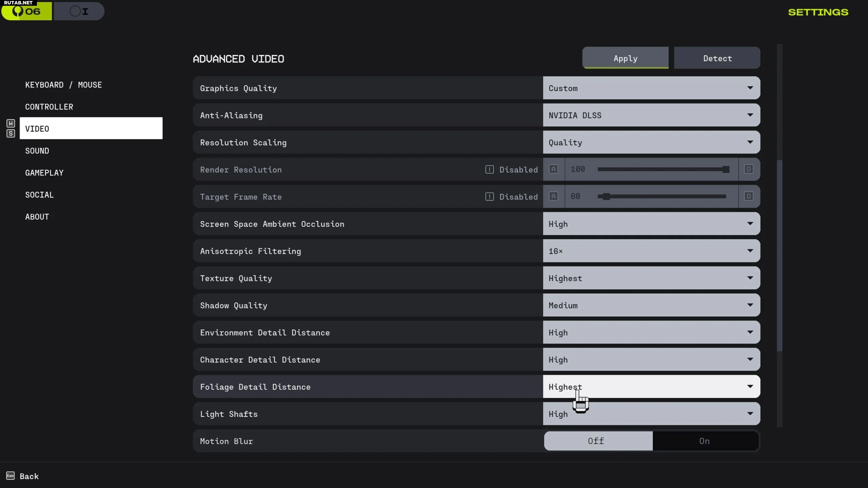
Task: Click the gray circle I indicator icon
Action: 79,11
